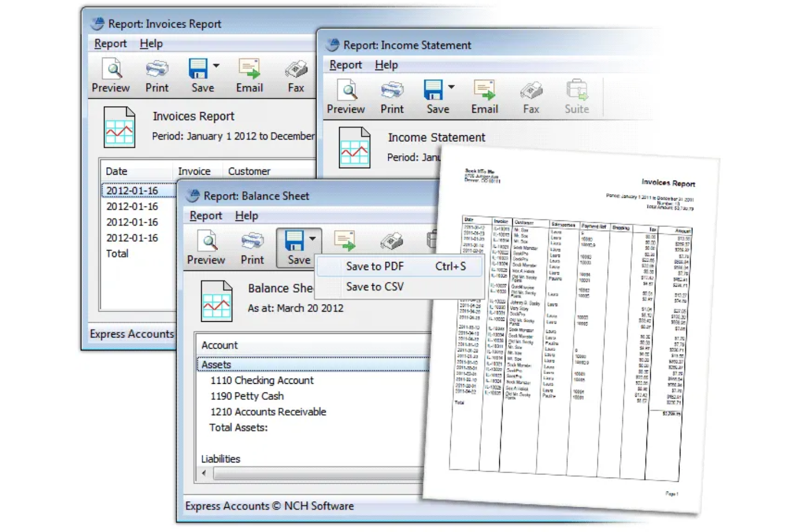The height and width of the screenshot is (532, 798).
Task: Open the Report menu in Balance Sheet
Action: click(x=205, y=215)
